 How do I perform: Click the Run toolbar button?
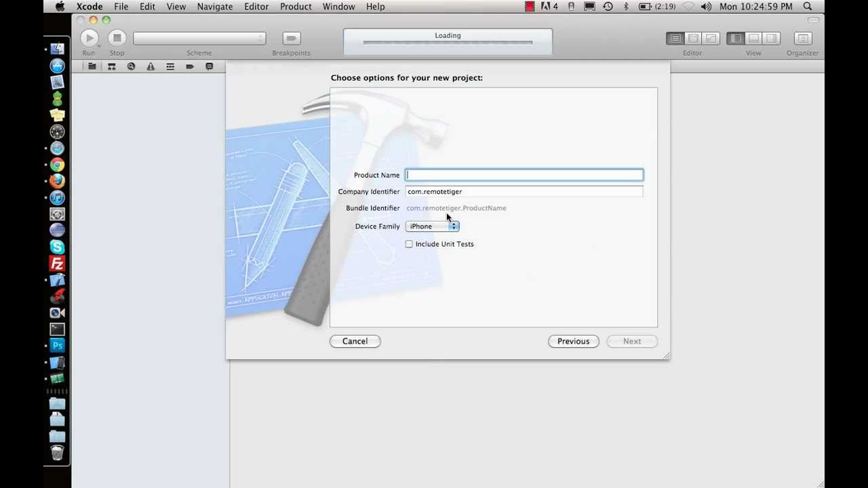click(89, 38)
